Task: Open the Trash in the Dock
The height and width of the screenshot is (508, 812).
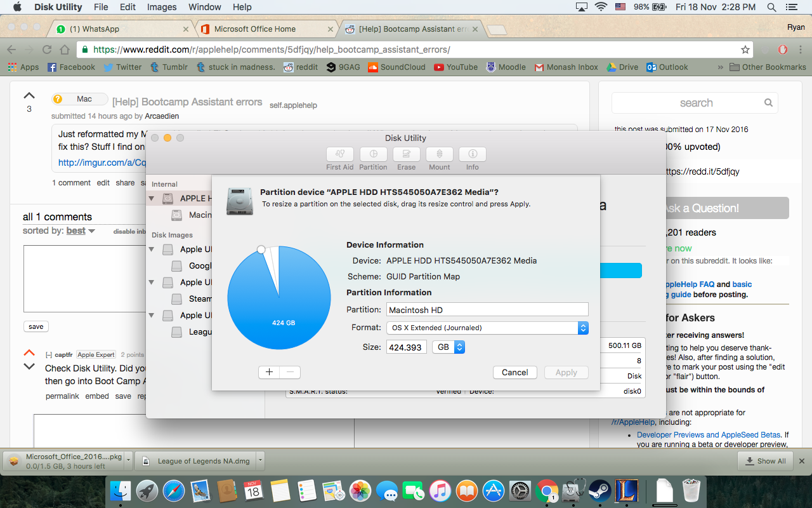Action: pyautogui.click(x=691, y=491)
